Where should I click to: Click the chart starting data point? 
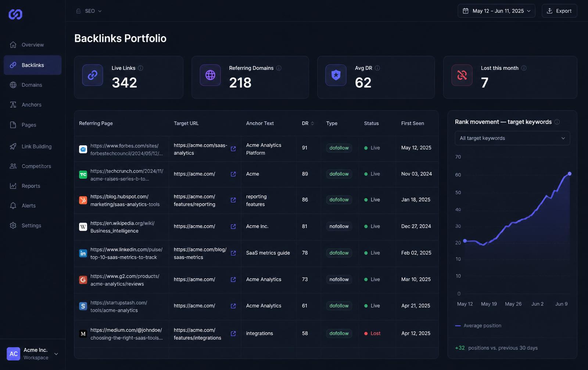pyautogui.click(x=465, y=241)
